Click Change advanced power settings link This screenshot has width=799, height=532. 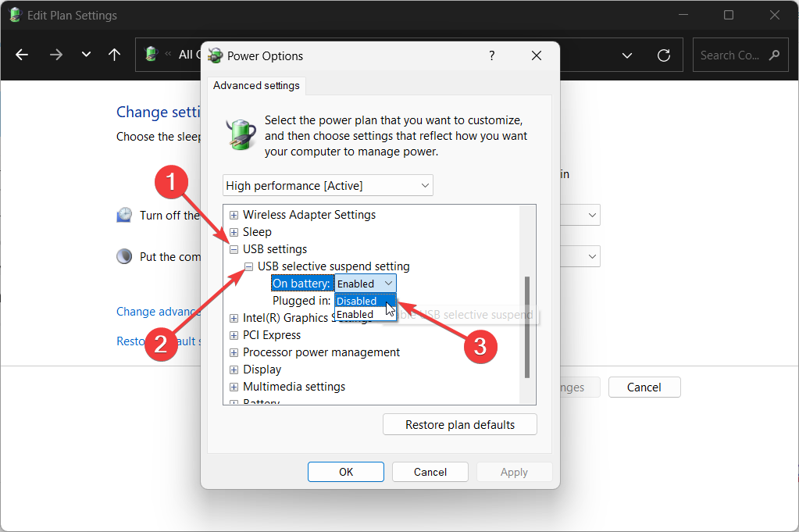(159, 312)
